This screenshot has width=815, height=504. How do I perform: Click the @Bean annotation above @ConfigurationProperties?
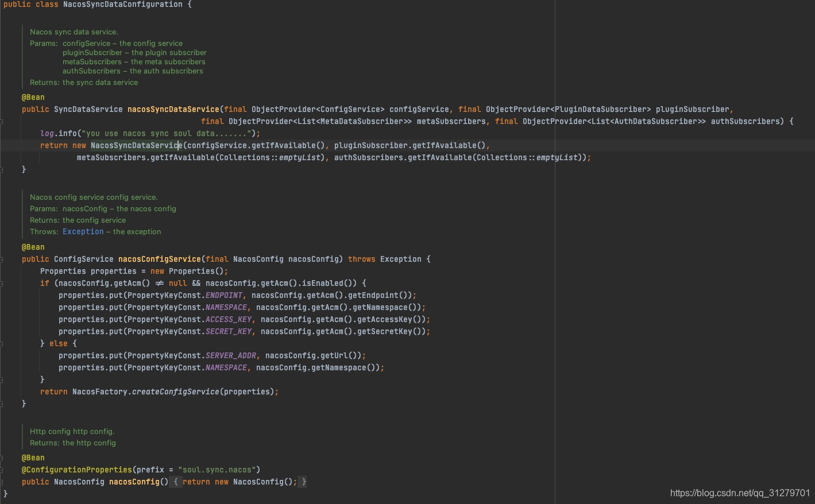click(x=33, y=458)
